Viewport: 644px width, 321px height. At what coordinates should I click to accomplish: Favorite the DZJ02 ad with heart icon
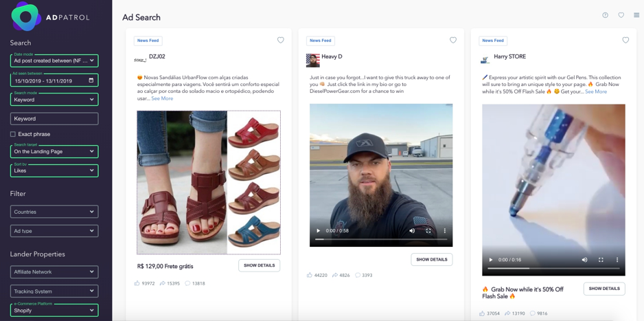[x=280, y=41]
